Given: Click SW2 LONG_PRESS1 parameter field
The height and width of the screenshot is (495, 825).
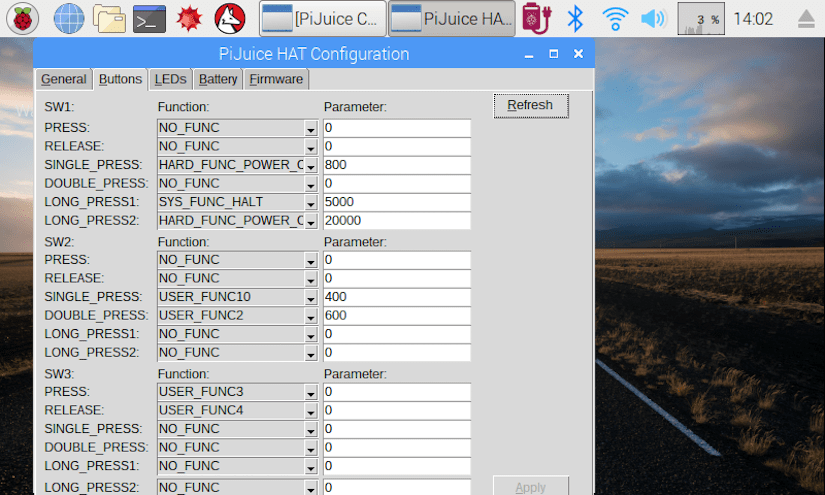Looking at the screenshot, I should 397,334.
